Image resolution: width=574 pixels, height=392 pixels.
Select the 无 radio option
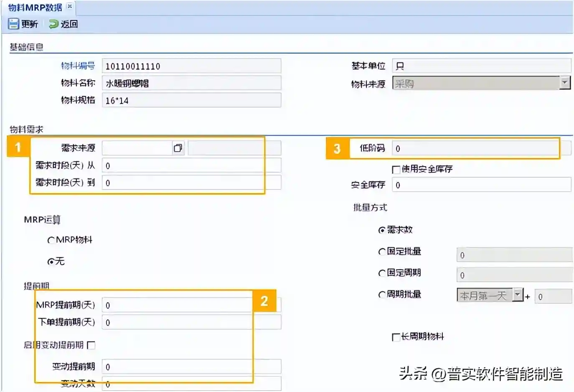pos(51,262)
